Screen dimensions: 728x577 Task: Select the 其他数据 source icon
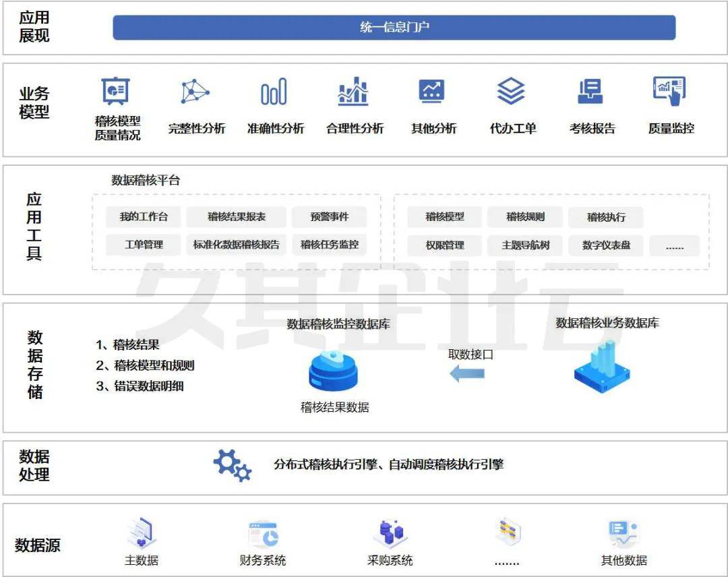coord(624,534)
